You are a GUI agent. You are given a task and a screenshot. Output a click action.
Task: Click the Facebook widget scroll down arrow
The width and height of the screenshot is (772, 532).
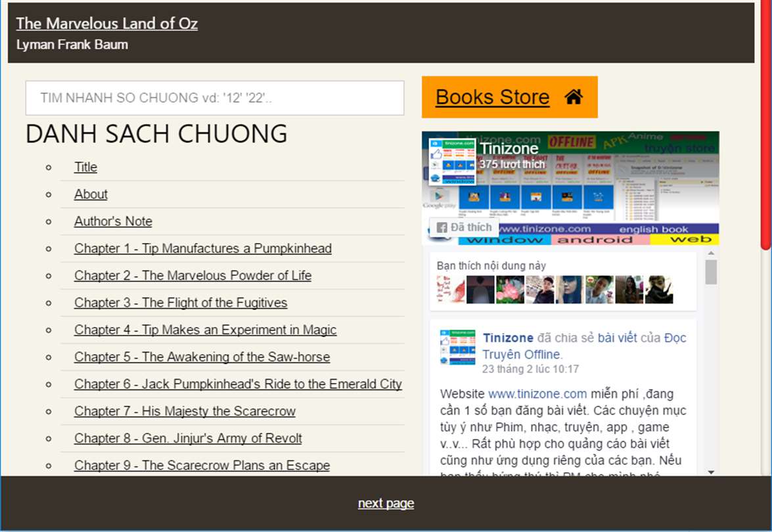pyautogui.click(x=711, y=472)
